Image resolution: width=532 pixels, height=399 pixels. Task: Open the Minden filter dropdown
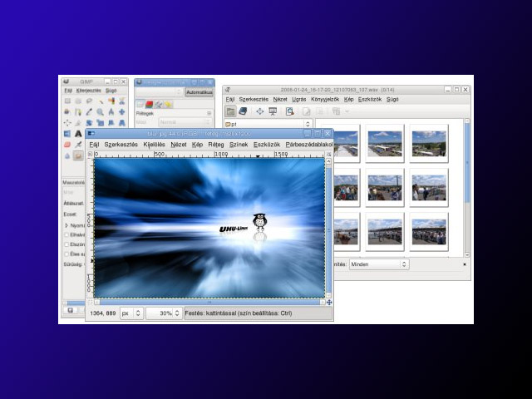pos(378,264)
